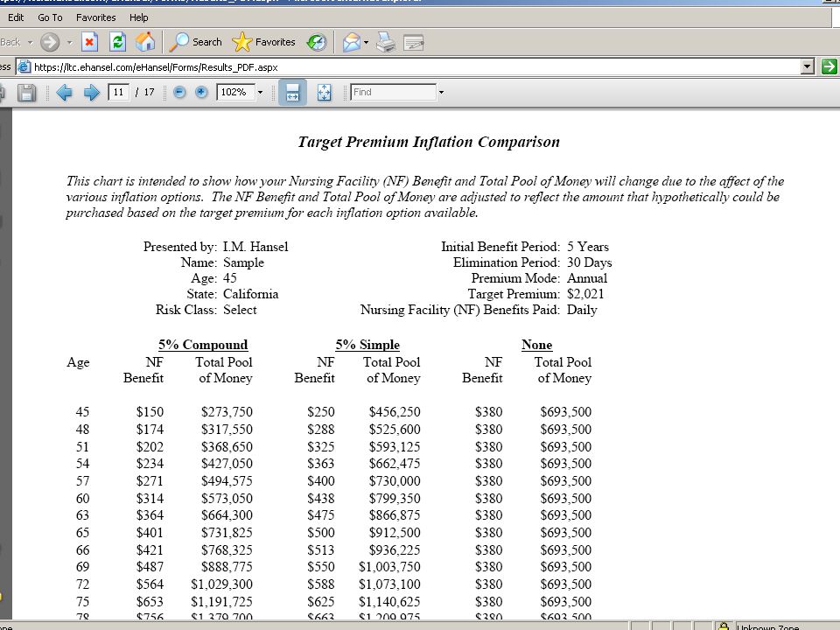The image size is (840, 630).
Task: Click the Premium Mode value 'Annual'
Action: 587,278
